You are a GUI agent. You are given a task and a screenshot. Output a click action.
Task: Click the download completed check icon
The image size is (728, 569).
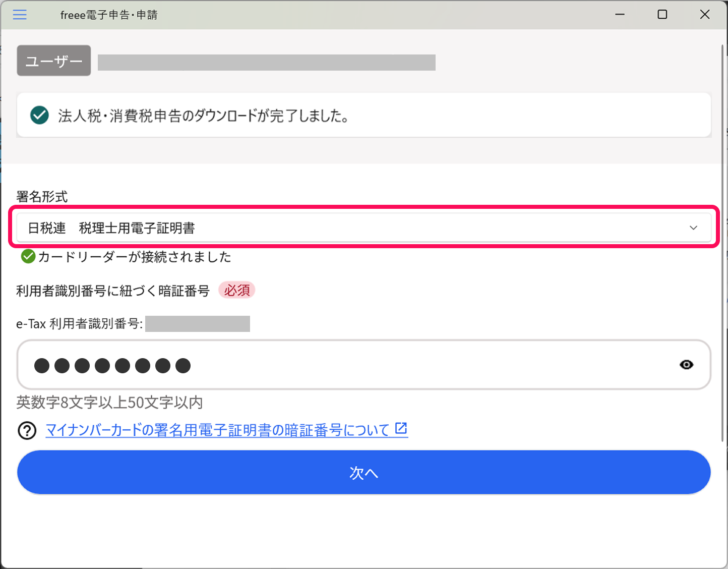39,115
